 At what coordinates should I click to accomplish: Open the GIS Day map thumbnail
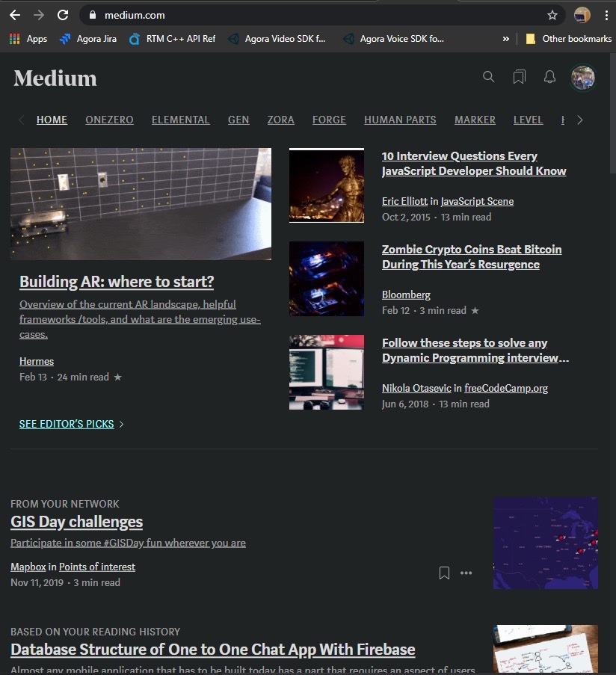[546, 543]
